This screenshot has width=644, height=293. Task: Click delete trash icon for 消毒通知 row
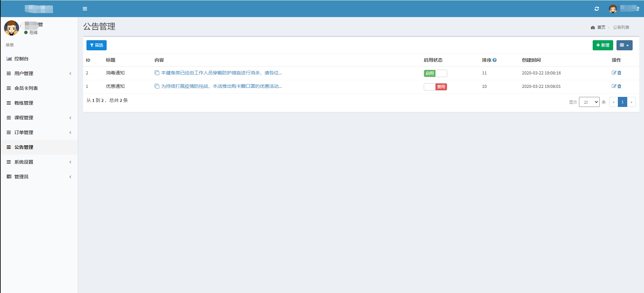pyautogui.click(x=620, y=73)
